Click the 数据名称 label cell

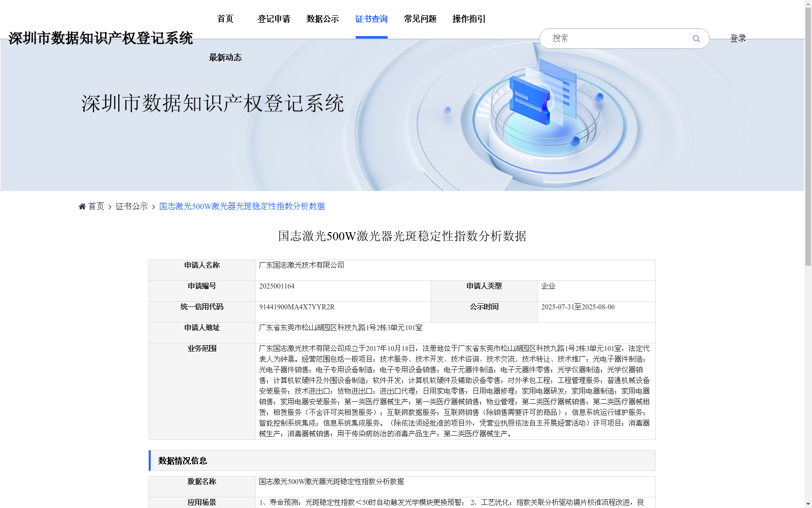(x=202, y=487)
